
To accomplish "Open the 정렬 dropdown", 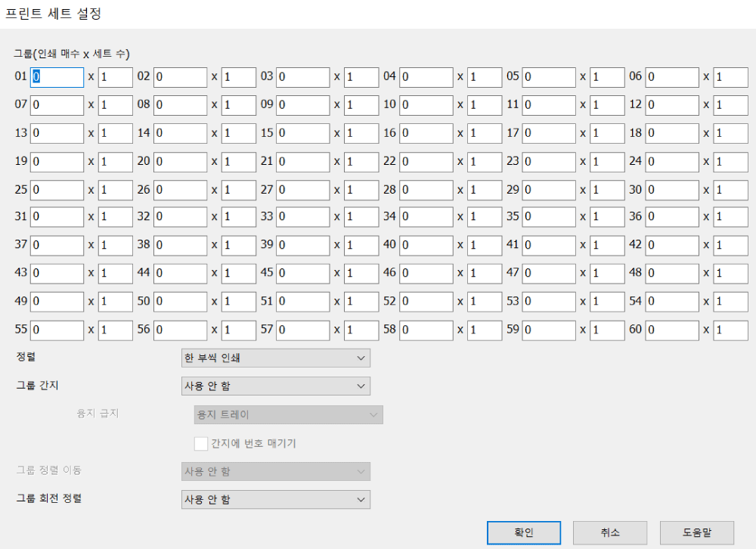I will (x=276, y=358).
